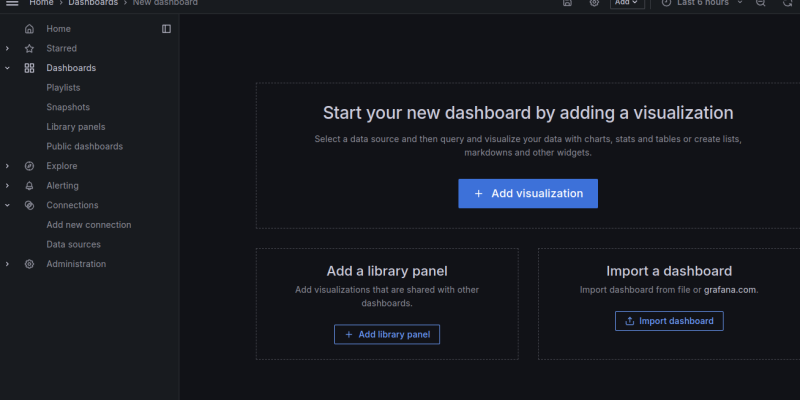800x400 pixels.
Task: Click the Alerting bell icon
Action: click(x=29, y=186)
